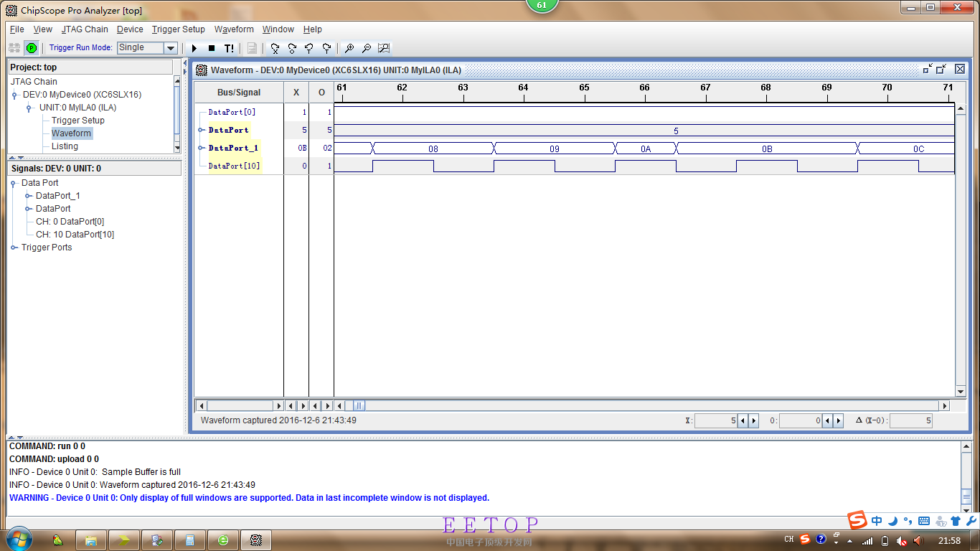This screenshot has width=980, height=551.
Task: Select JTAG Chain in project tree
Action: tap(34, 82)
